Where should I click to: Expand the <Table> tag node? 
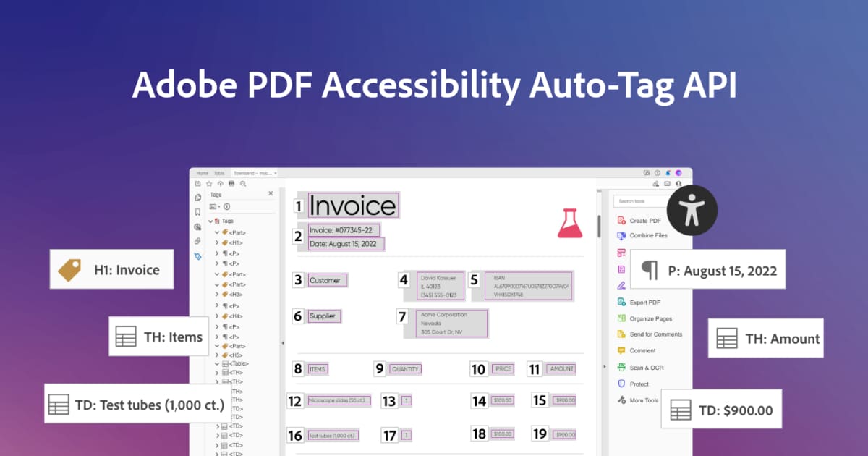click(x=218, y=363)
